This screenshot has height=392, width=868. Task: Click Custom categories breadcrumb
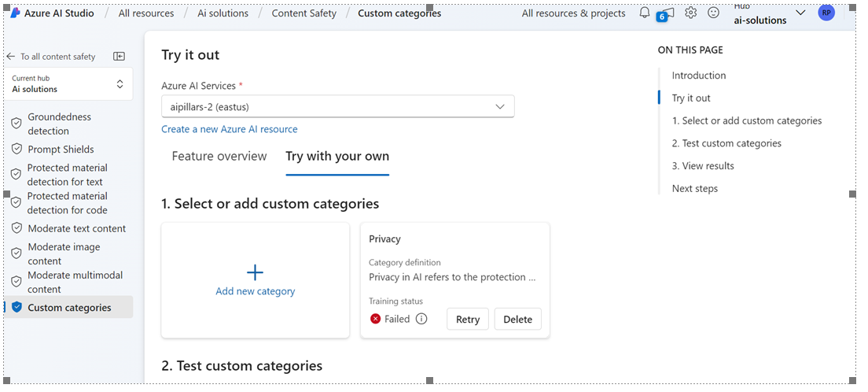pos(399,13)
